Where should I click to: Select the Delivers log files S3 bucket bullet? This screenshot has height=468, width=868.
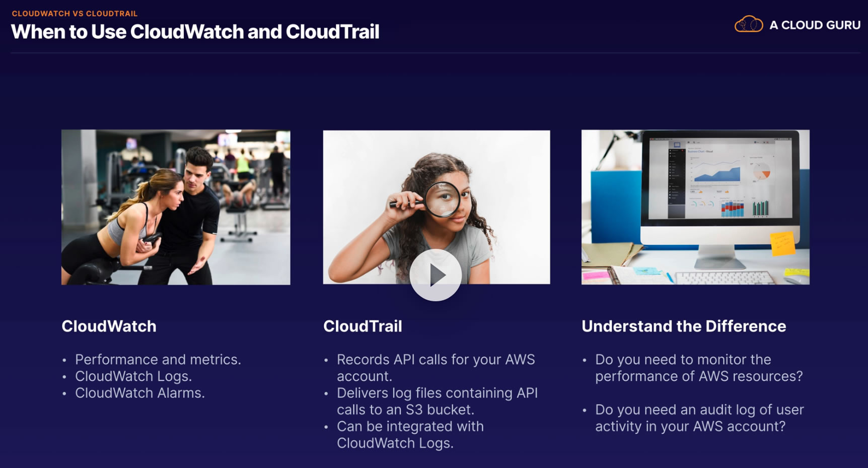pyautogui.click(x=437, y=401)
